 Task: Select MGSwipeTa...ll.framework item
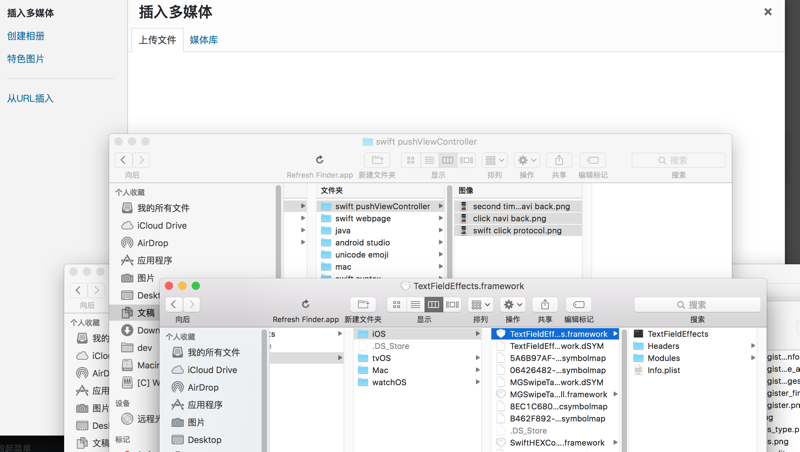coord(555,394)
